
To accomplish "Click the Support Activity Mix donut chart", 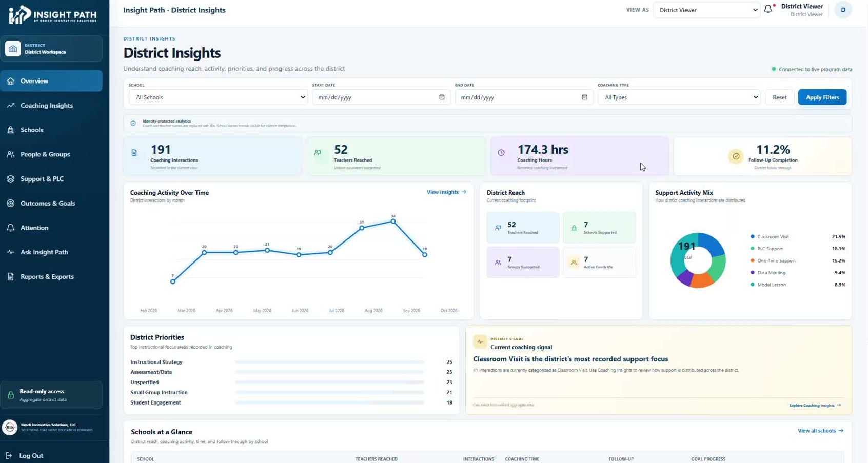I will pyautogui.click(x=698, y=260).
